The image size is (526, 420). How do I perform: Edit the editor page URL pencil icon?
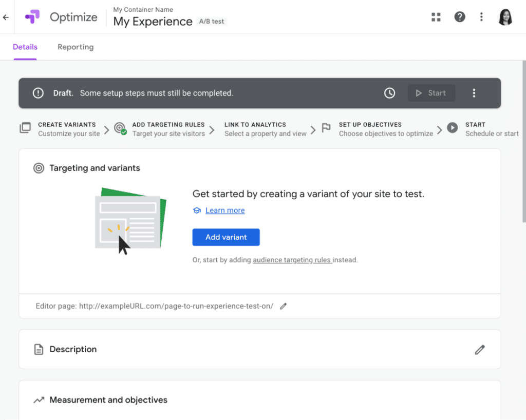(x=284, y=306)
